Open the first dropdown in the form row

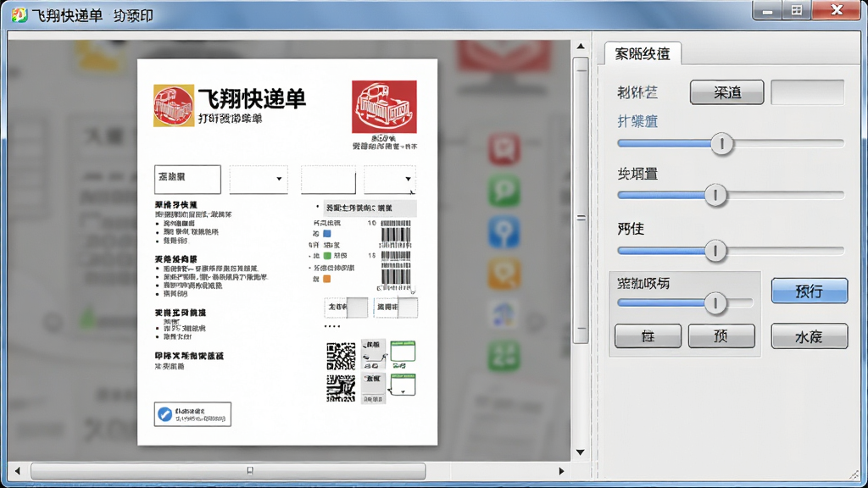click(x=259, y=179)
